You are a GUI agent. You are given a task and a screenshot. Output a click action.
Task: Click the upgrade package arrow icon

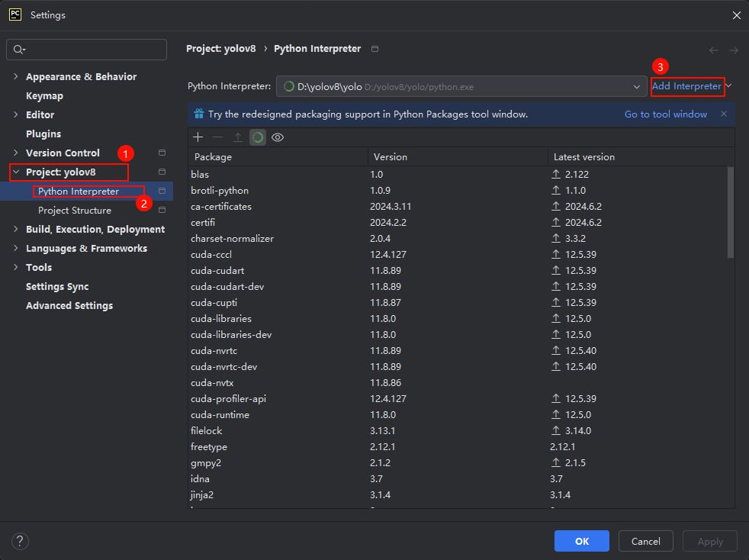click(237, 137)
